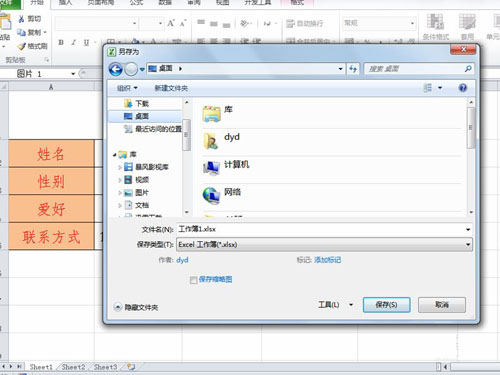This screenshot has height=375, width=500.
Task: Click the file list vertical scrollbar
Action: [x=471, y=157]
